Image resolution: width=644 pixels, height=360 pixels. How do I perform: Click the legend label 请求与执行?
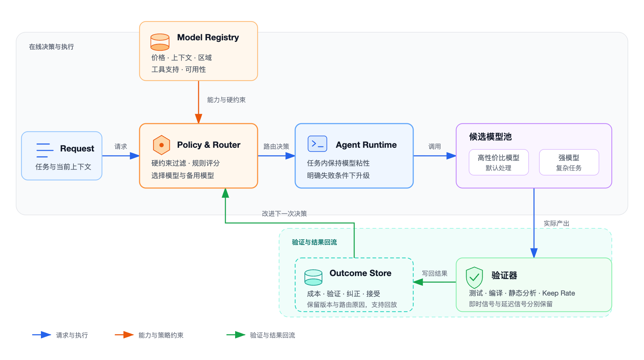click(72, 335)
